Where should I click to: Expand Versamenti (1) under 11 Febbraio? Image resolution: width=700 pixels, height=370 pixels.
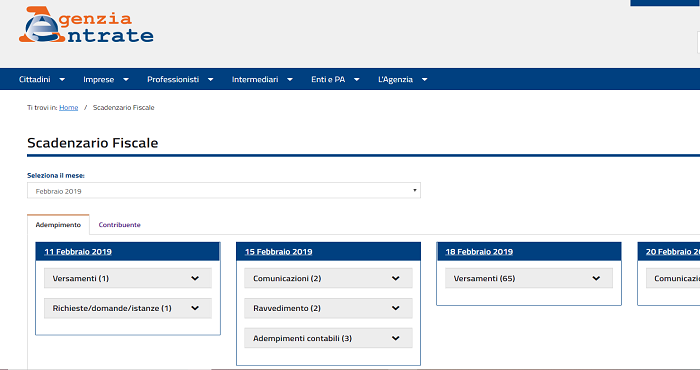pyautogui.click(x=128, y=278)
